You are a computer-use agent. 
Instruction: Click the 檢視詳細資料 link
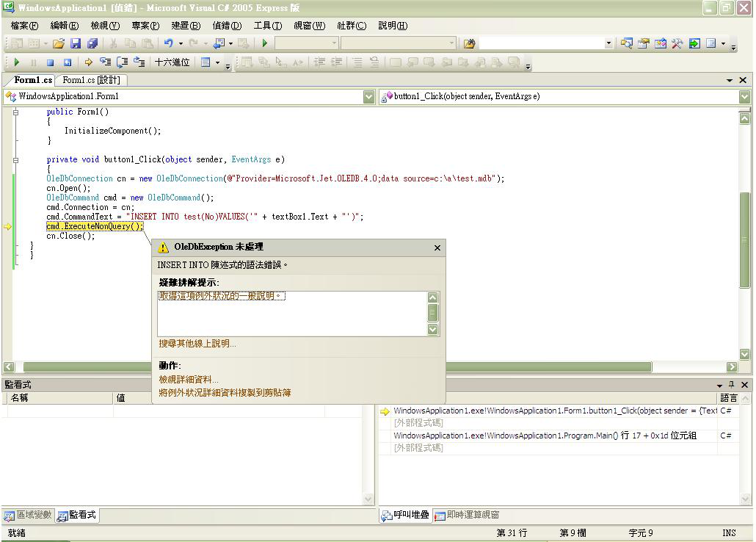coord(189,380)
